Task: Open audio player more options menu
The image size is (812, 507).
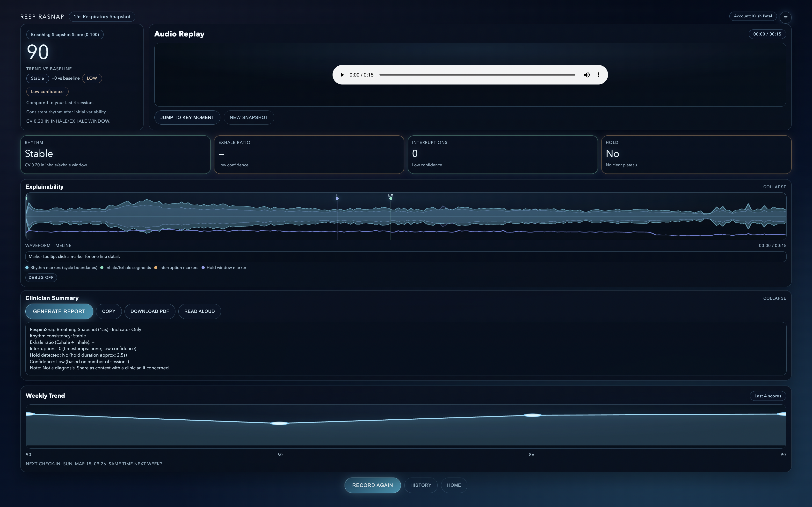Action: tap(598, 75)
